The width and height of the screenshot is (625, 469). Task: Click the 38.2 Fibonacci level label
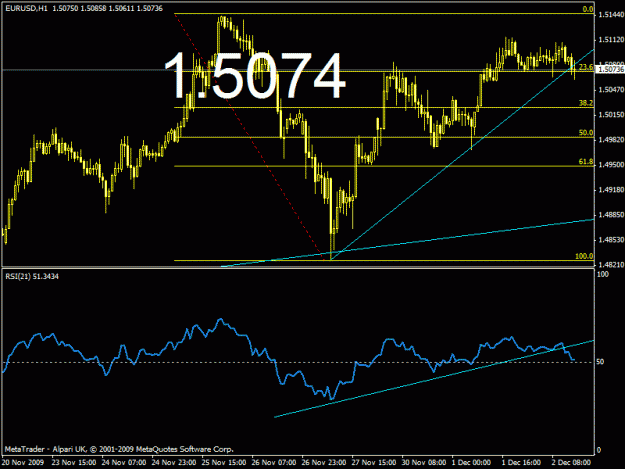pyautogui.click(x=586, y=103)
